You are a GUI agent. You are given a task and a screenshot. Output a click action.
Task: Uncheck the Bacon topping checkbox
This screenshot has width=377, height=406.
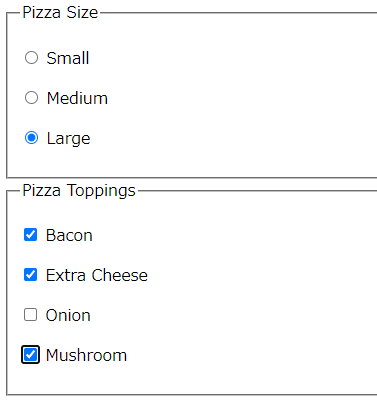pyautogui.click(x=30, y=235)
